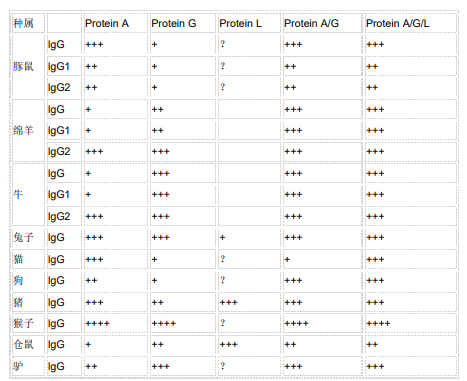Image resolution: width=467 pixels, height=381 pixels.
Task: Click the 绵羊 species cell
Action: click(28, 130)
